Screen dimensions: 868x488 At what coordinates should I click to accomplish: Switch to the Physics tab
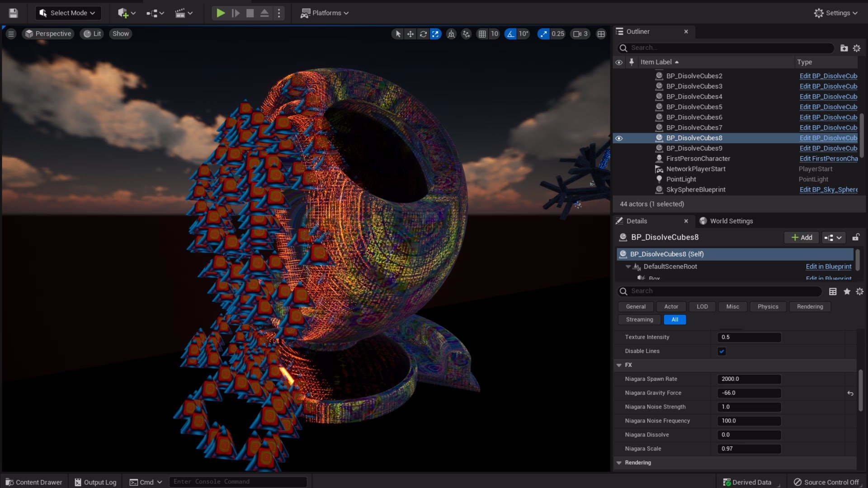tap(768, 306)
